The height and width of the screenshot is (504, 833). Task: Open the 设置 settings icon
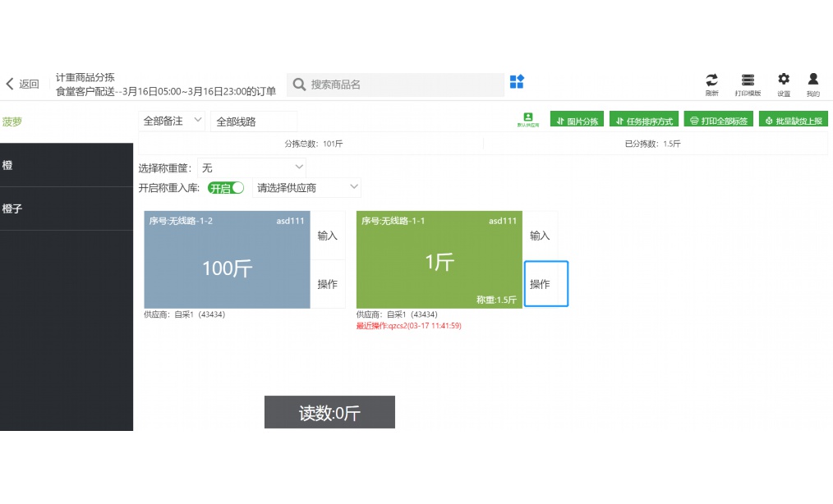(x=782, y=81)
